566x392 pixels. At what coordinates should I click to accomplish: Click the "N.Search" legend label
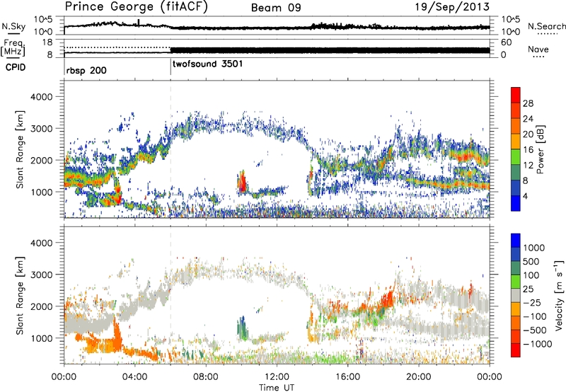(x=546, y=26)
